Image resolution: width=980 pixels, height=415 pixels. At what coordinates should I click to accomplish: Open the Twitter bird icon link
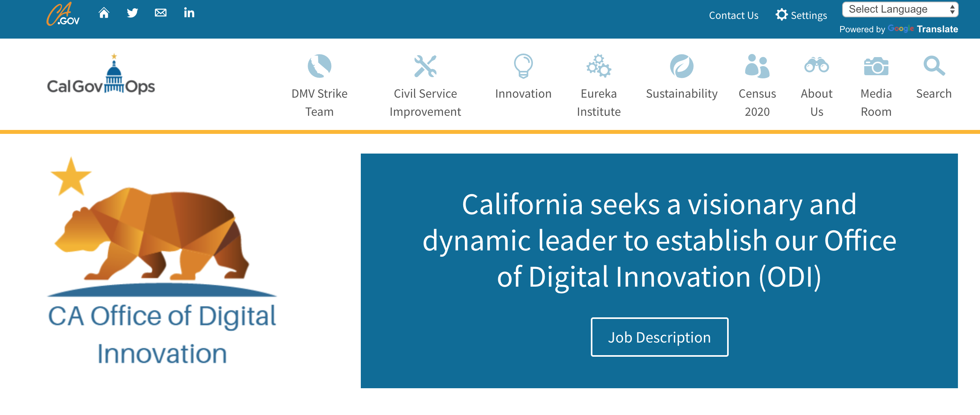pos(132,13)
